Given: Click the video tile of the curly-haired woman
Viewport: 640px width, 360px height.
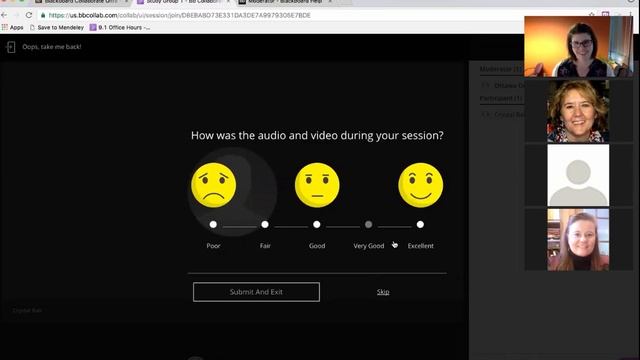Looking at the screenshot, I should [x=578, y=111].
